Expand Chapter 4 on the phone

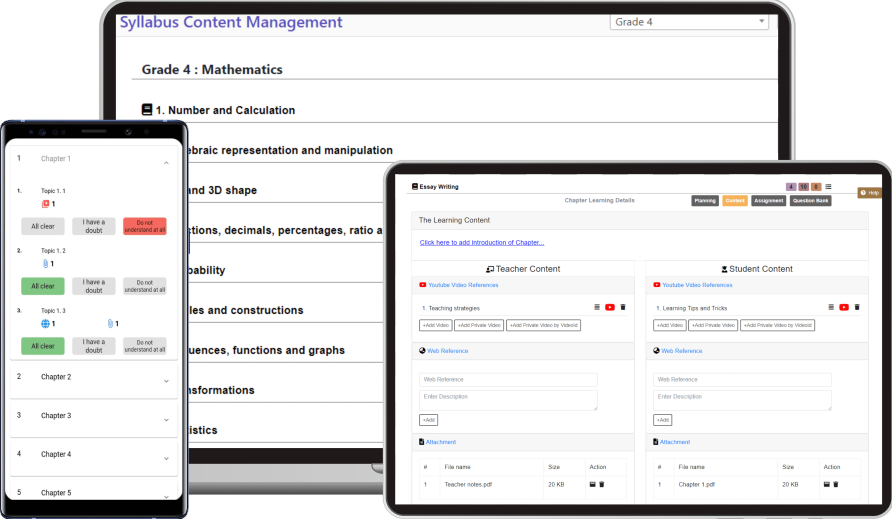[x=166, y=459]
